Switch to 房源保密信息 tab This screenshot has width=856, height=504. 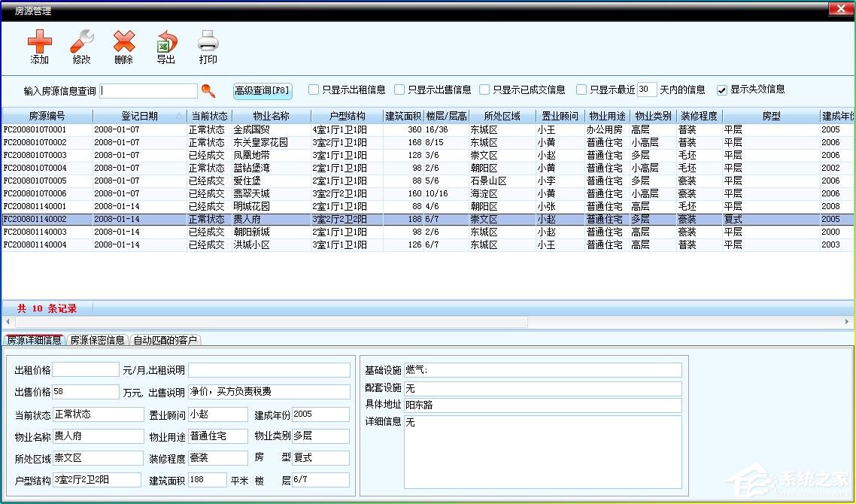(x=97, y=340)
